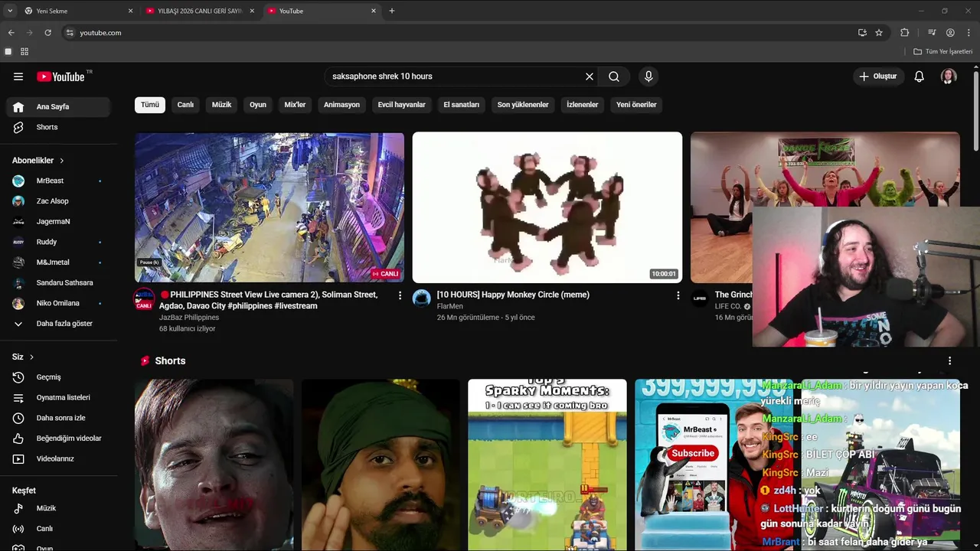Select the Müzik filter chip

221,105
